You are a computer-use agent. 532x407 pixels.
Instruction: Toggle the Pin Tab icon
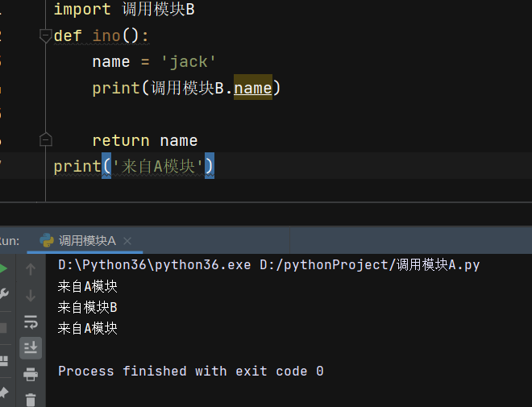click(x=4, y=392)
